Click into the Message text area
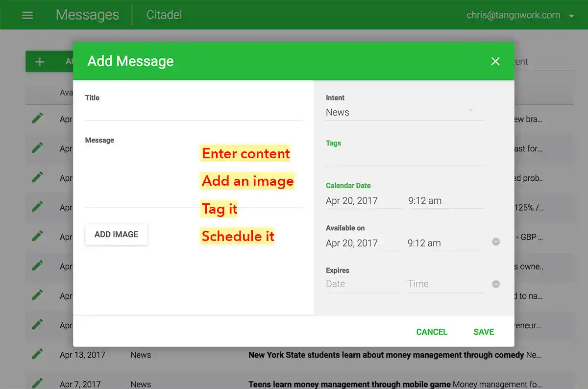 tap(194, 176)
